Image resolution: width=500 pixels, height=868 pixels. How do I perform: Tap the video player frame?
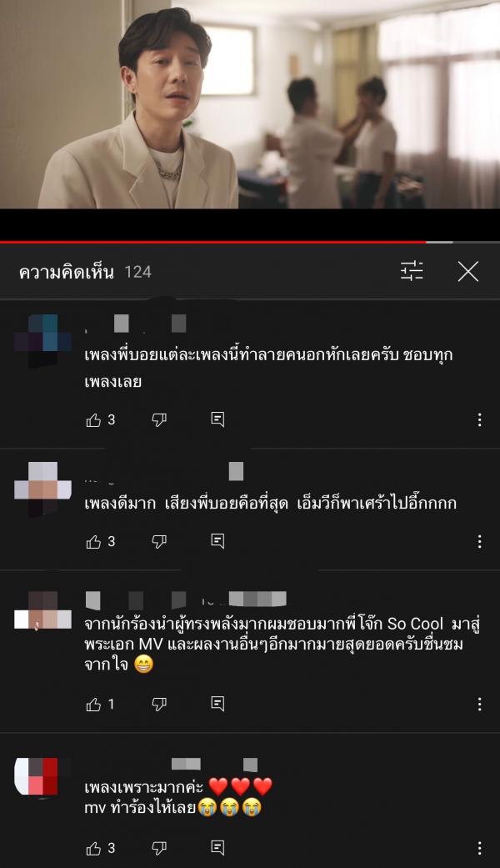point(250,104)
